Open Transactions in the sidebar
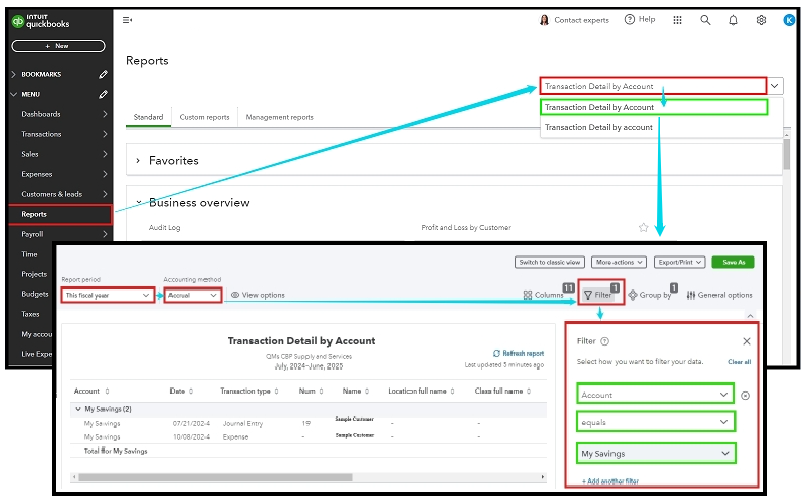 click(60, 134)
